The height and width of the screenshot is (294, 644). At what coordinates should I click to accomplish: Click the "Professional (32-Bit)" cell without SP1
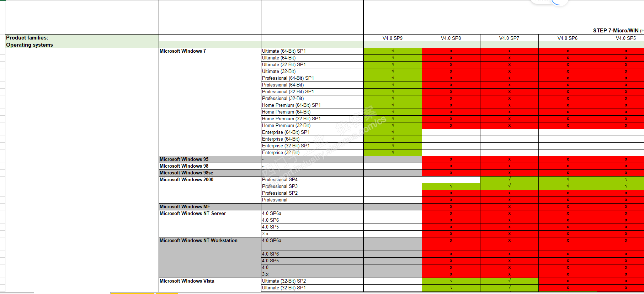[x=312, y=99]
